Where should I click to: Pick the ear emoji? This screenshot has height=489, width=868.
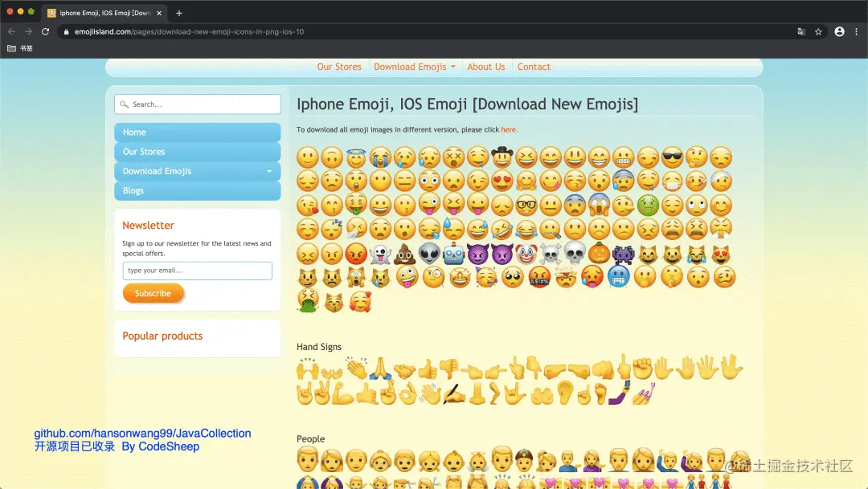pos(565,393)
